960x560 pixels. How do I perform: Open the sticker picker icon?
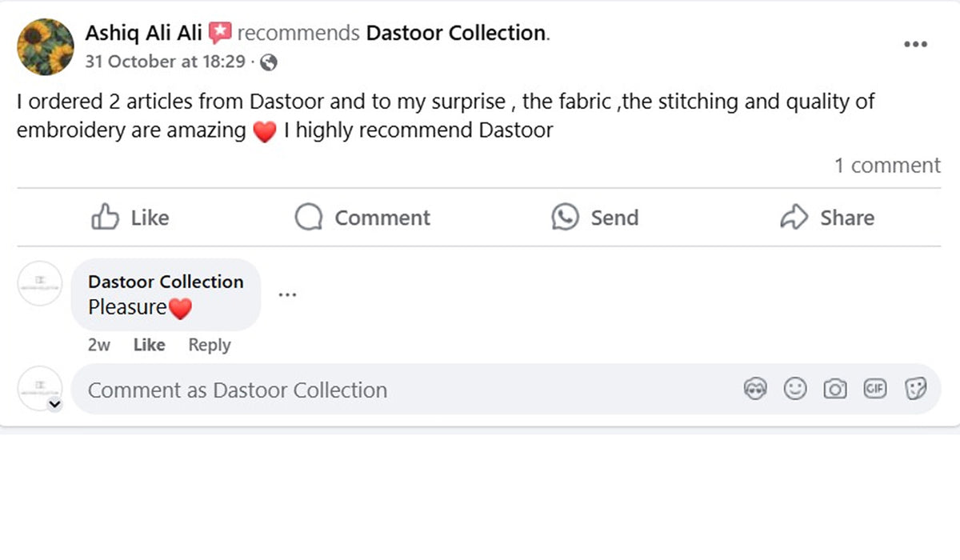[x=915, y=390]
